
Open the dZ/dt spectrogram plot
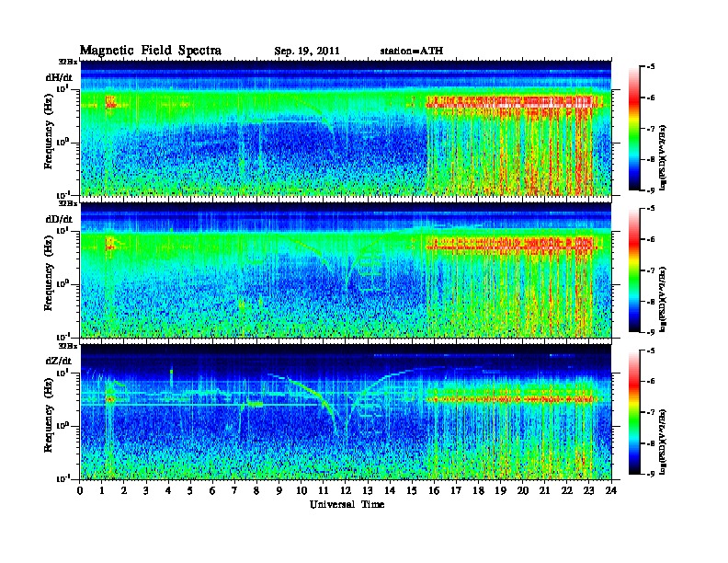(346, 411)
